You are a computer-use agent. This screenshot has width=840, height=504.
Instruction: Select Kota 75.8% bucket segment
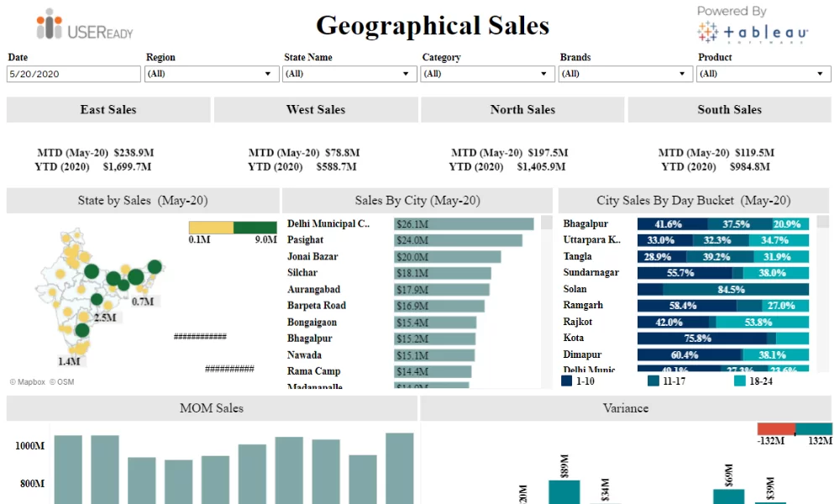tap(701, 339)
